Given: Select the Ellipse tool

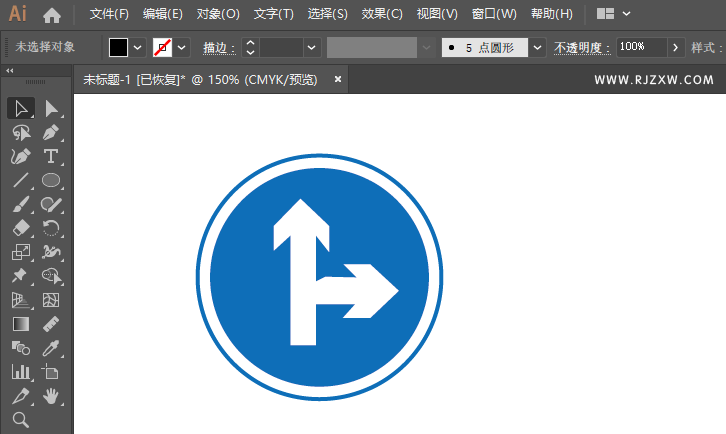Looking at the screenshot, I should click(51, 180).
